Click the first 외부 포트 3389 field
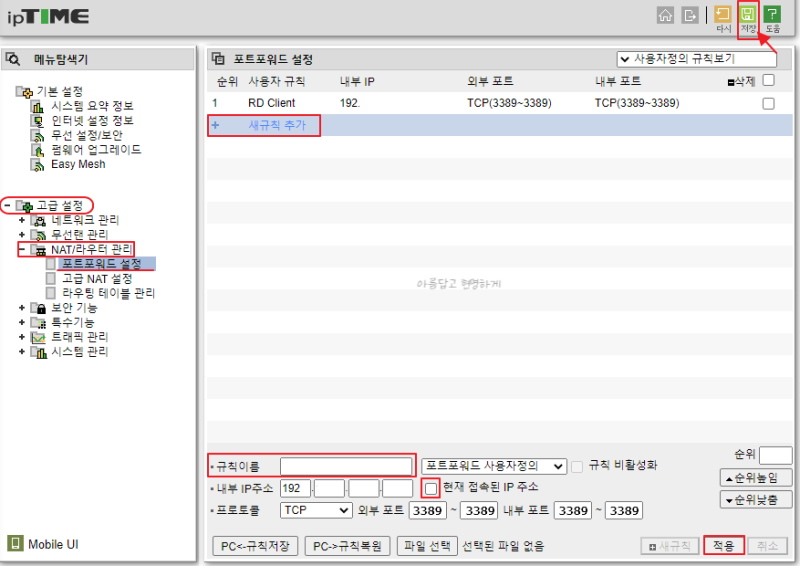The image size is (800, 566). click(428, 510)
